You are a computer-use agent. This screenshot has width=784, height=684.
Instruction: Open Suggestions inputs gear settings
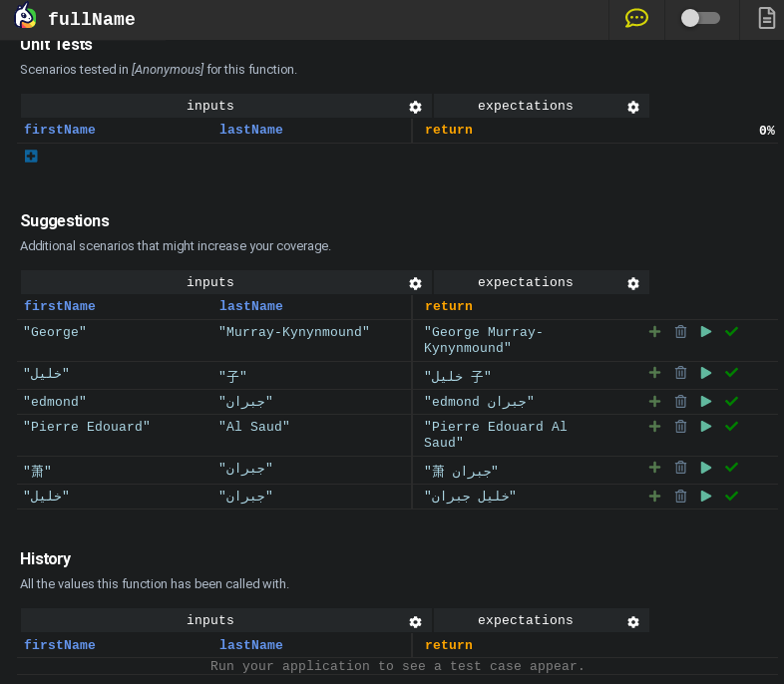415,283
